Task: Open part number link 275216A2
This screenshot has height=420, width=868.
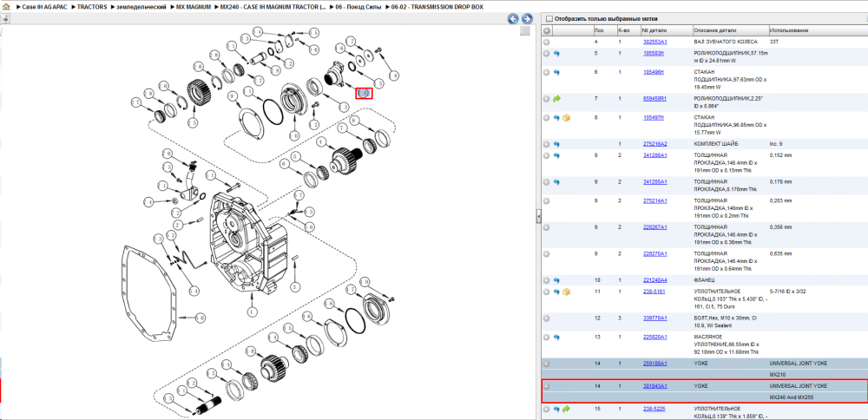Action: click(654, 144)
